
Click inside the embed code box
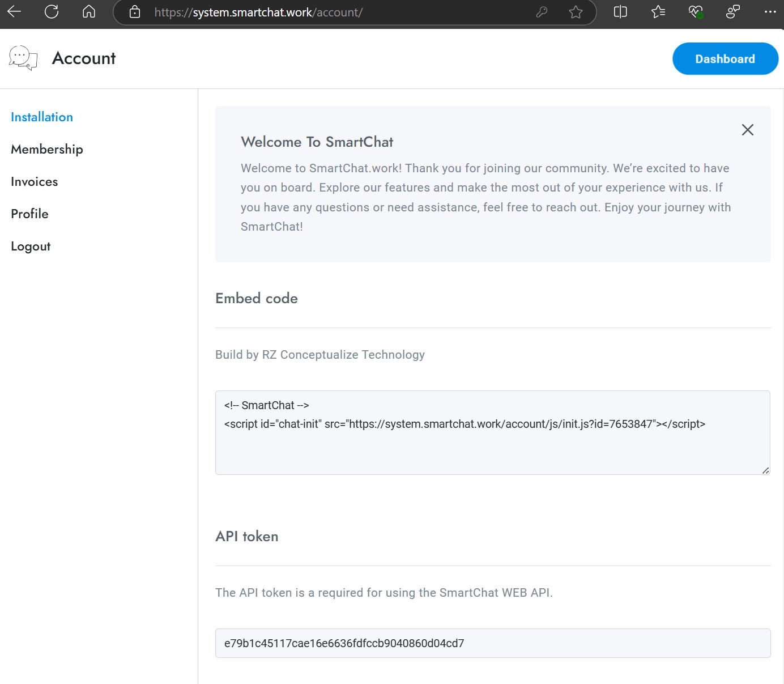point(492,432)
